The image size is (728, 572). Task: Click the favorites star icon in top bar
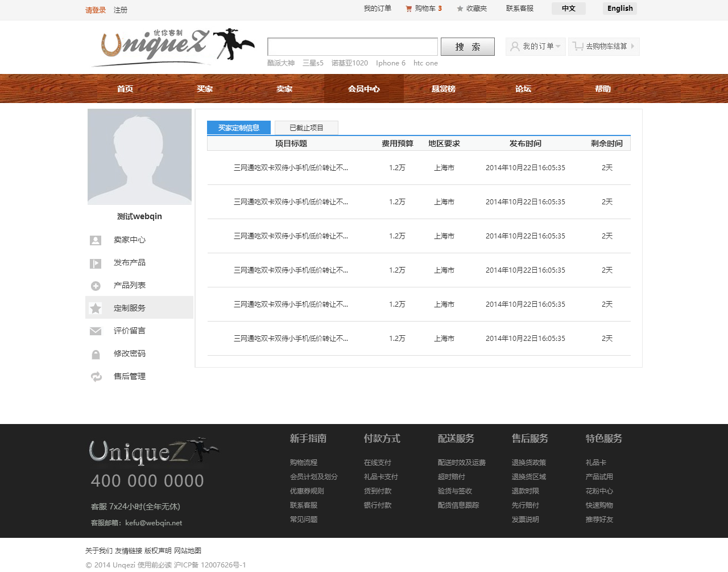(460, 9)
